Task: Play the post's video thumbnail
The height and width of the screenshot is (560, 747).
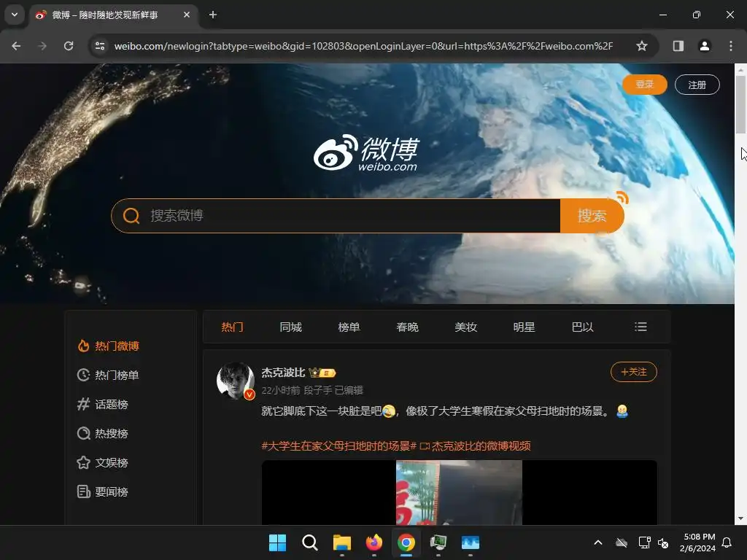Action: pos(460,492)
